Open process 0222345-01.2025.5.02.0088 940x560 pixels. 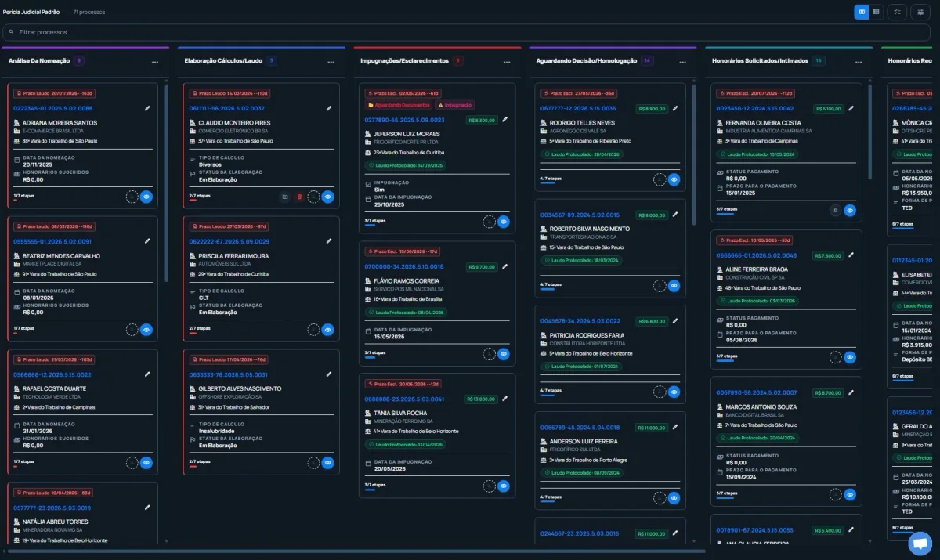pos(53,108)
